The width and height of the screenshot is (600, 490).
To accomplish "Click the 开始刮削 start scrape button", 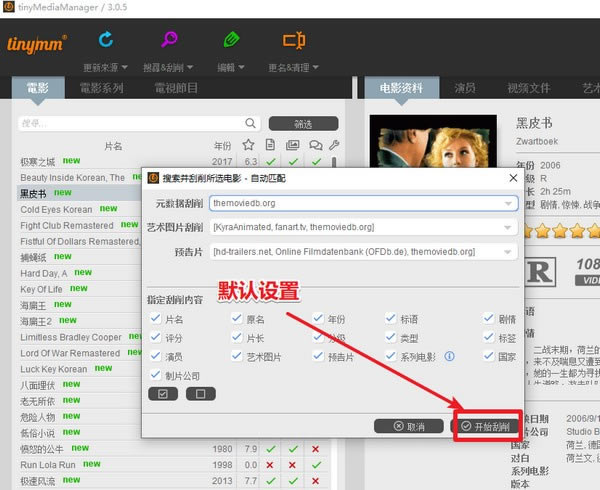I will click(486, 426).
